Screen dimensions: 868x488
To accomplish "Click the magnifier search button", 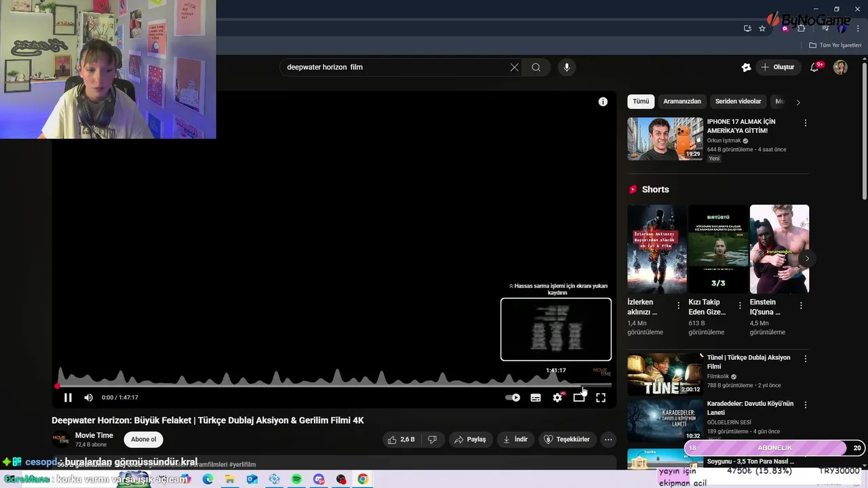I will 536,67.
